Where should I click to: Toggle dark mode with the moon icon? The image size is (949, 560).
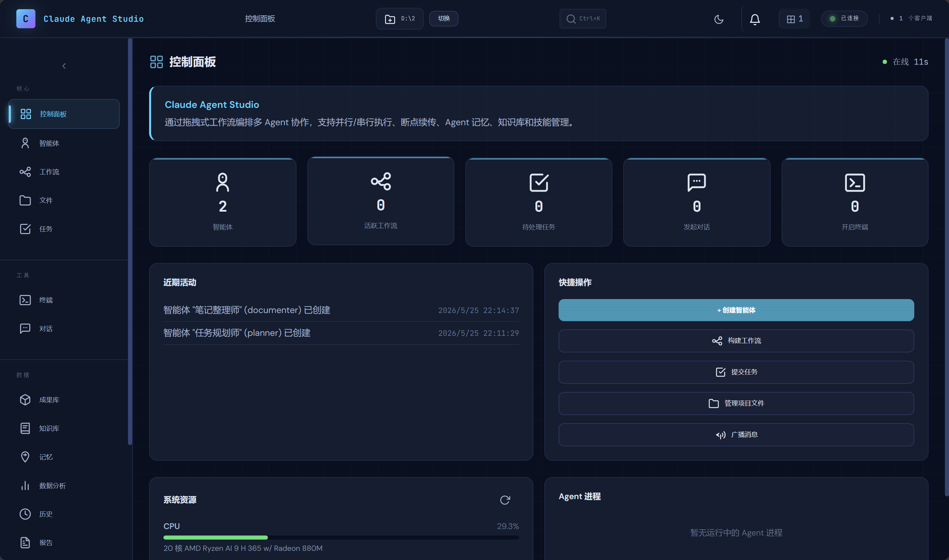[719, 19]
